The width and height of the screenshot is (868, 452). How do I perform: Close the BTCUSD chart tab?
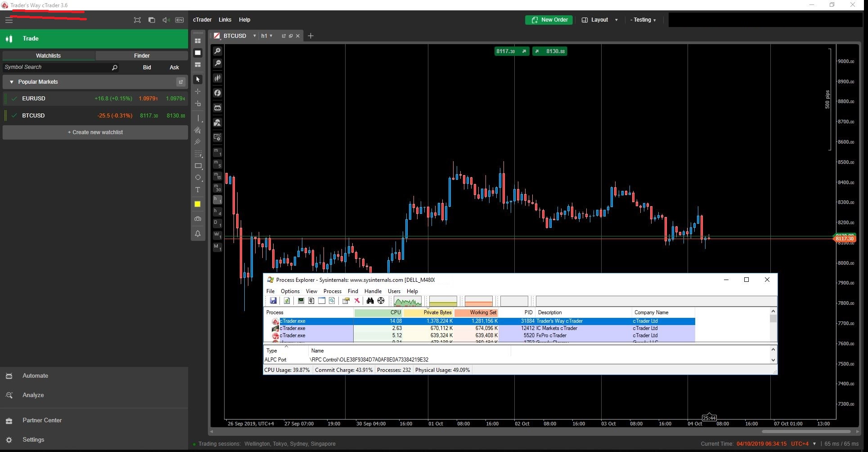[297, 36]
